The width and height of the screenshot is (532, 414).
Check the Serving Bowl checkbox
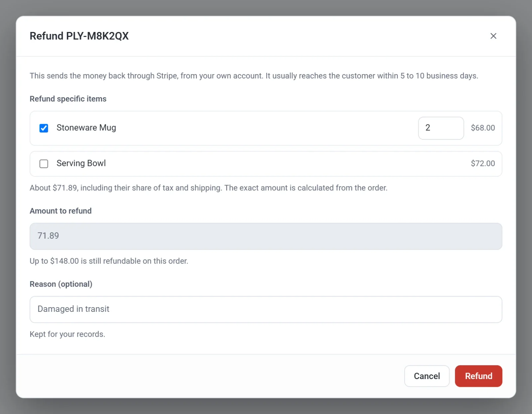tap(44, 164)
